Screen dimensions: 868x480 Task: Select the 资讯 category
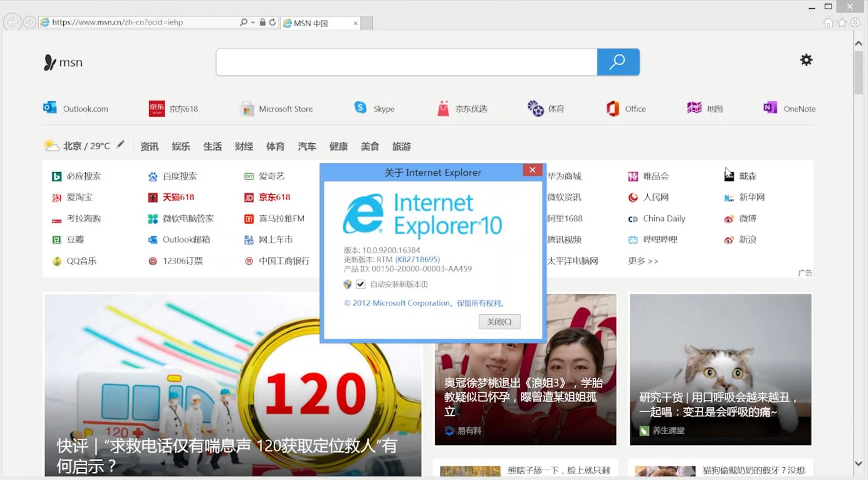click(149, 146)
